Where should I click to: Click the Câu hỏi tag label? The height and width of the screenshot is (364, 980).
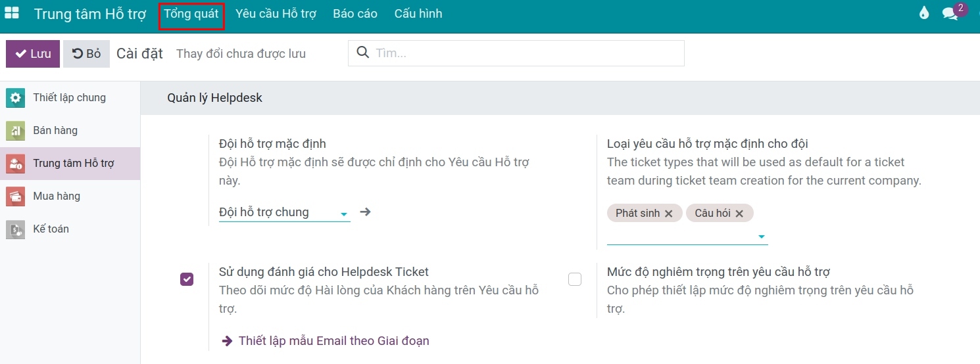(x=712, y=214)
